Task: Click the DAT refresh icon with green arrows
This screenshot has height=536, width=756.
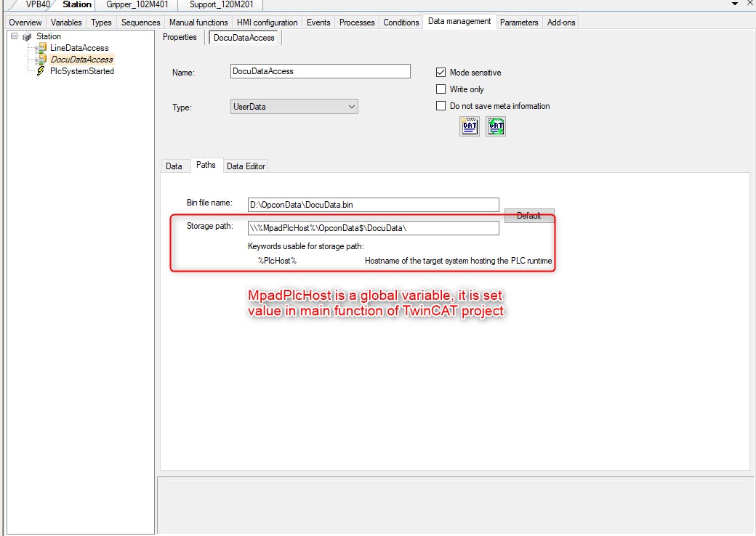Action: coord(496,127)
